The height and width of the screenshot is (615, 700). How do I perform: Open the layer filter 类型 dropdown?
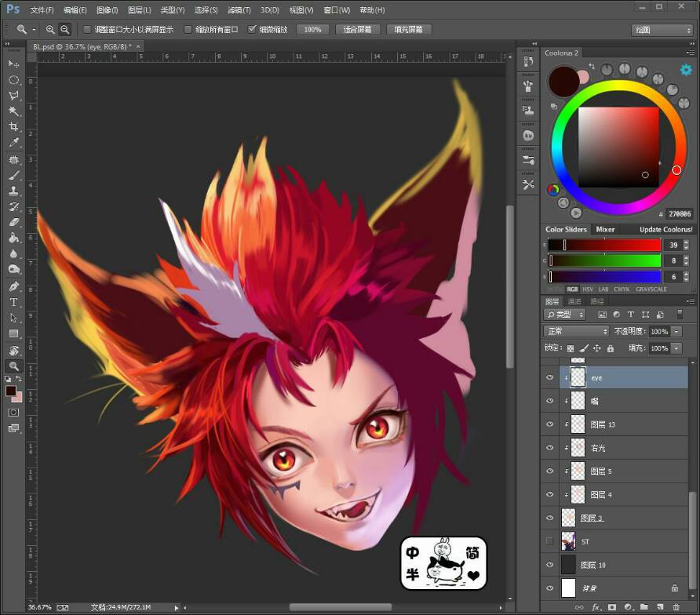click(565, 314)
